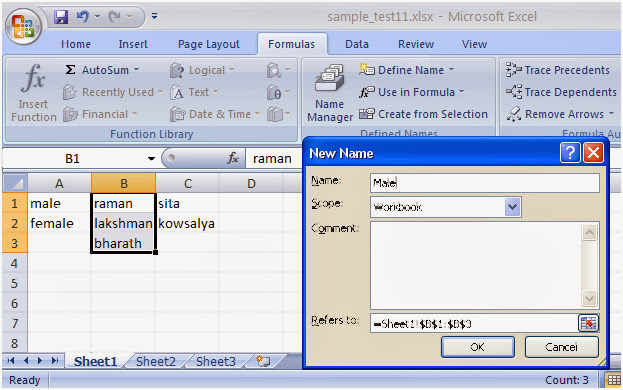Click the Name Box showing B1
Image resolution: width=623 pixels, height=390 pixels.
point(73,158)
